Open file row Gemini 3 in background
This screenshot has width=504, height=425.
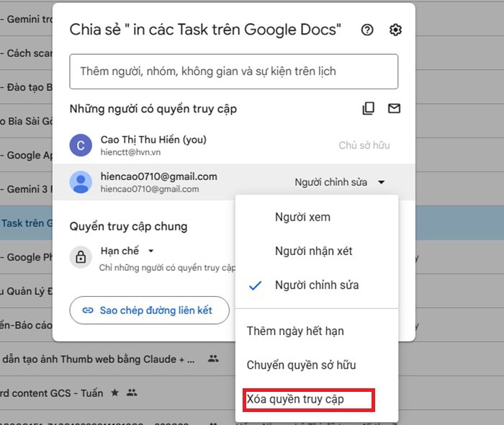(x=27, y=189)
